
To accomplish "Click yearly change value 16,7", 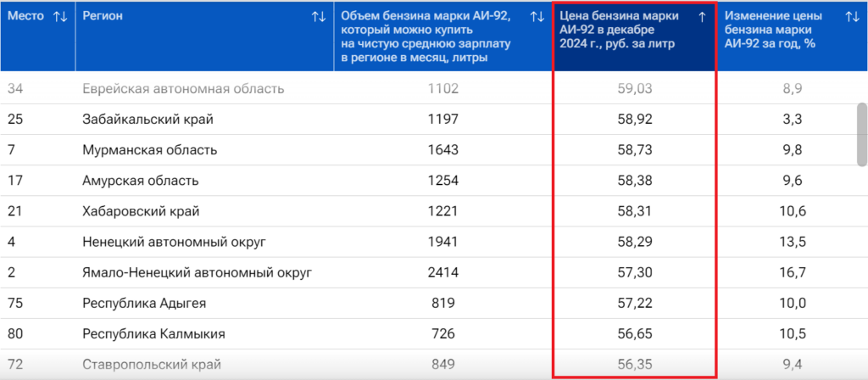I will tap(793, 272).
